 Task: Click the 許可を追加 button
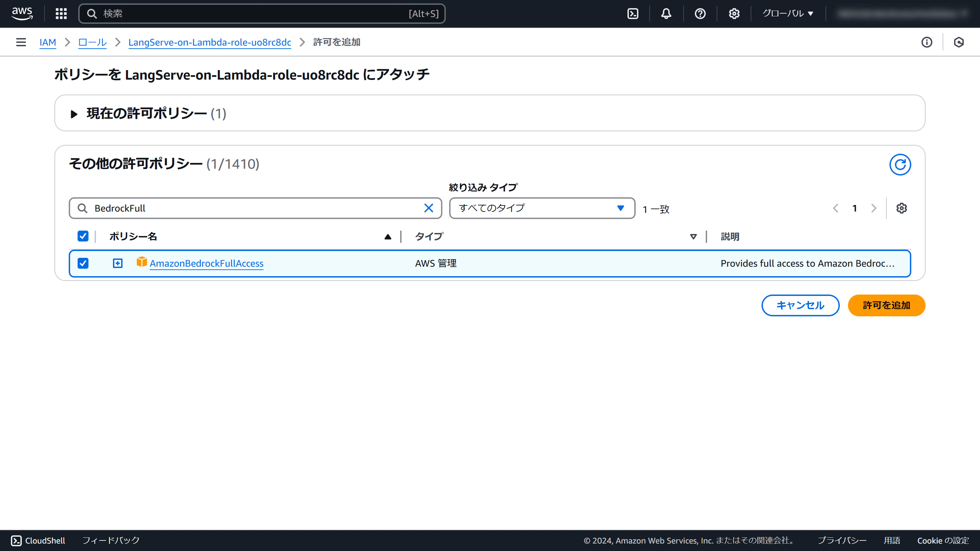(886, 305)
